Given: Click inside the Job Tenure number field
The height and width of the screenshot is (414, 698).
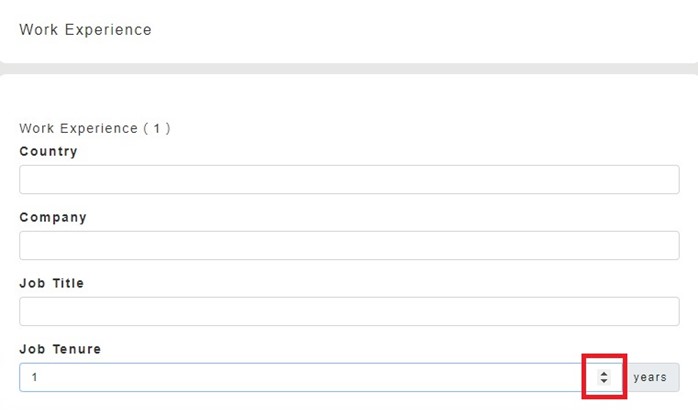Looking at the screenshot, I should 300,377.
